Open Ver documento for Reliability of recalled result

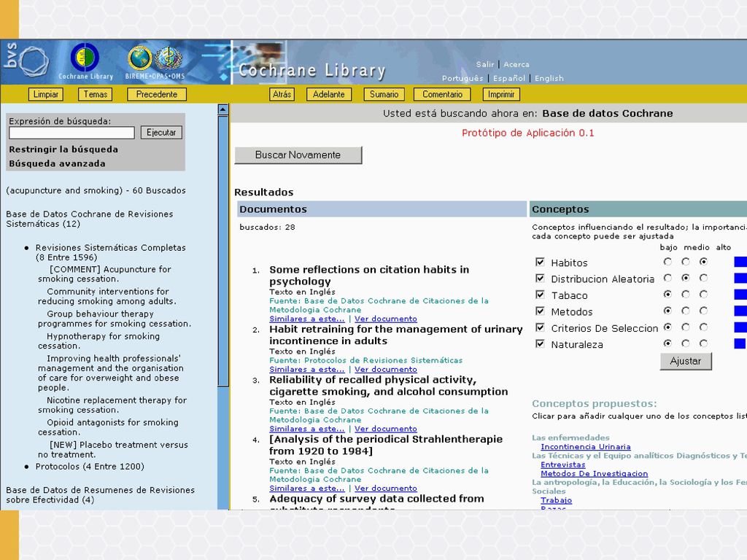pos(386,429)
